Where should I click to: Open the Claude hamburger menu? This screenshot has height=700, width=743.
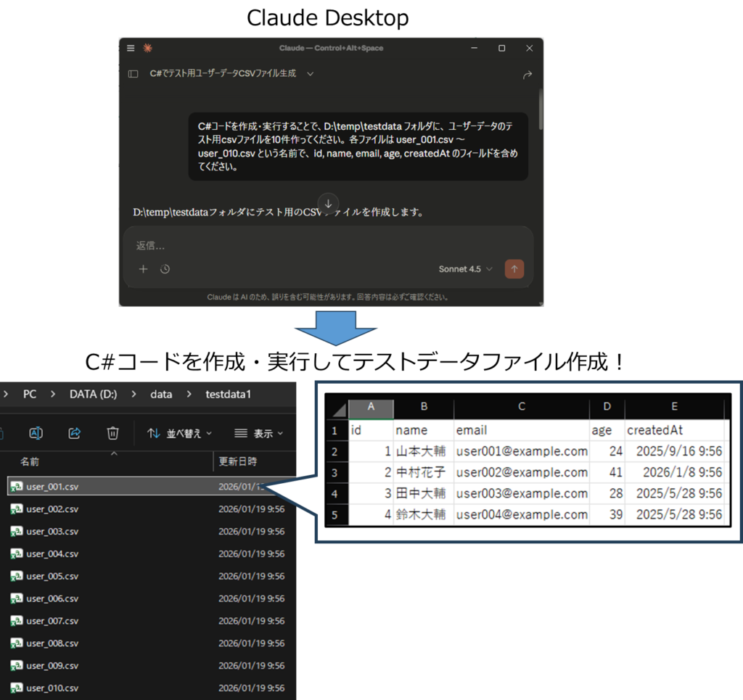point(131,48)
